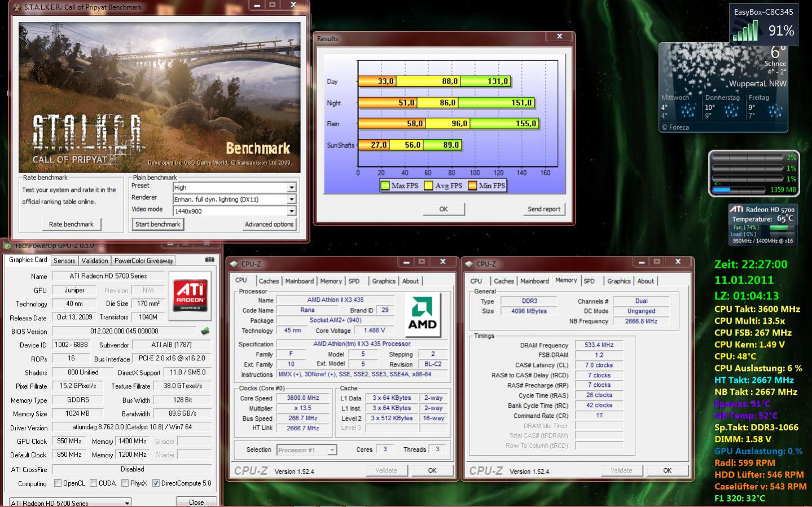Click OK in the Results window
This screenshot has width=812, height=507.
tap(444, 209)
